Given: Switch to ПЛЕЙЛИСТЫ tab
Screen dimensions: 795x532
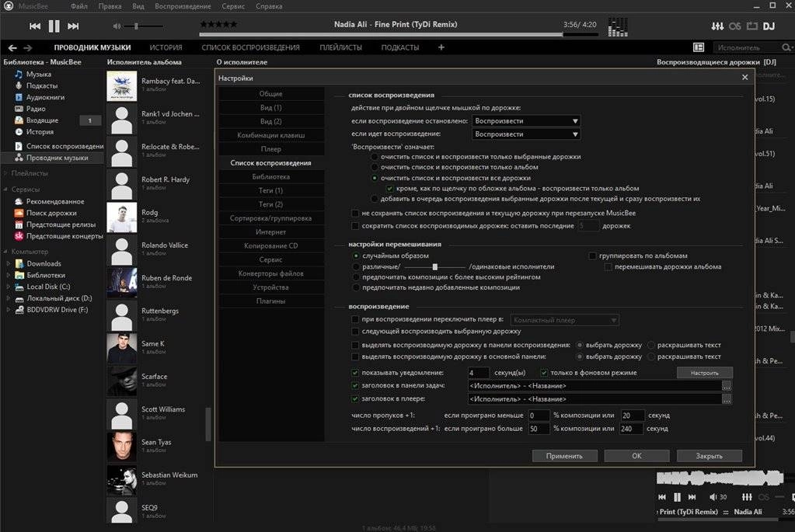Looking at the screenshot, I should pyautogui.click(x=340, y=47).
